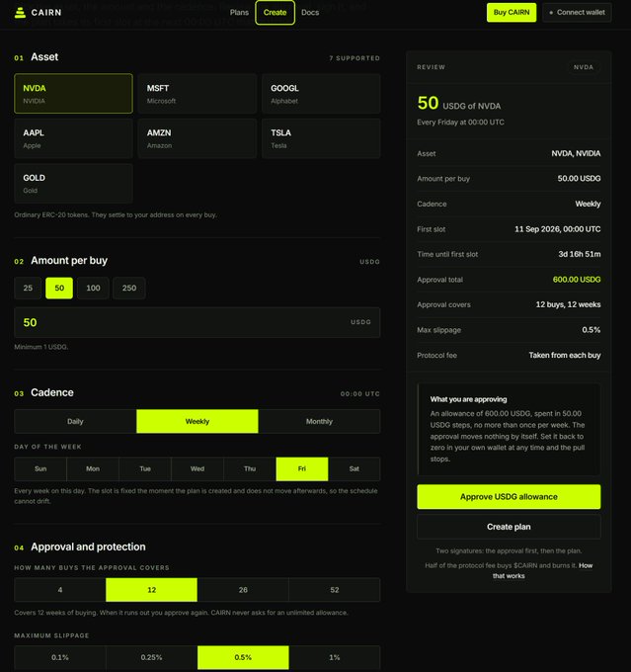Click the '600.00 USDG' approval total value

(x=576, y=280)
